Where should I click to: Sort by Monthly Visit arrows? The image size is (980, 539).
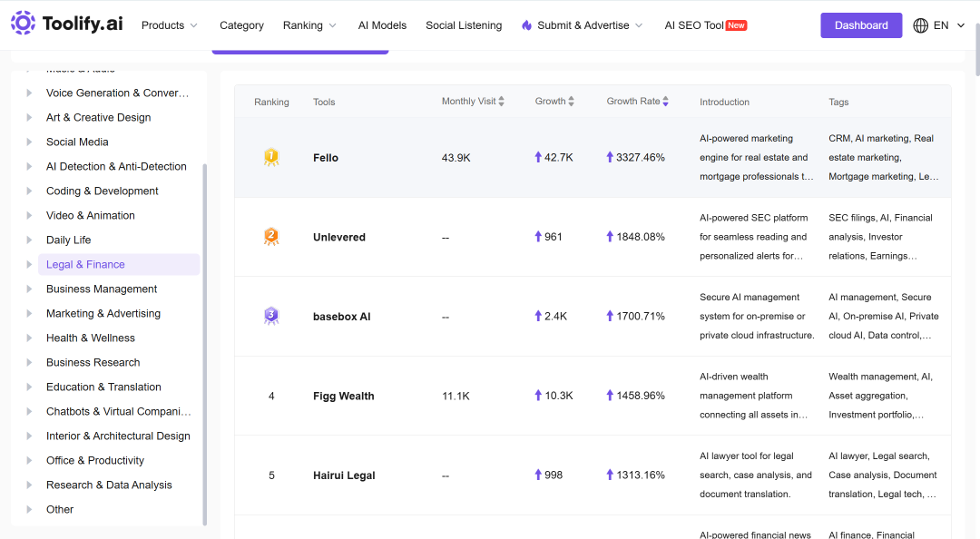point(501,102)
